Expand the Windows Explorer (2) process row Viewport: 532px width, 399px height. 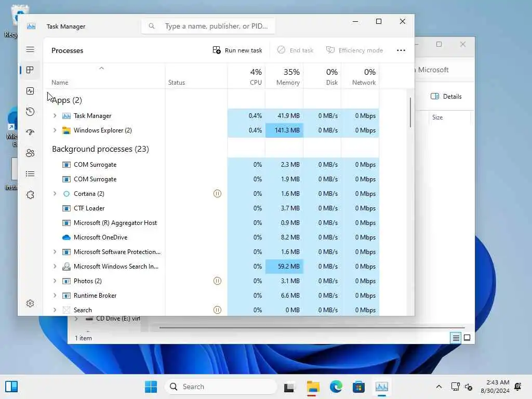pos(55,130)
